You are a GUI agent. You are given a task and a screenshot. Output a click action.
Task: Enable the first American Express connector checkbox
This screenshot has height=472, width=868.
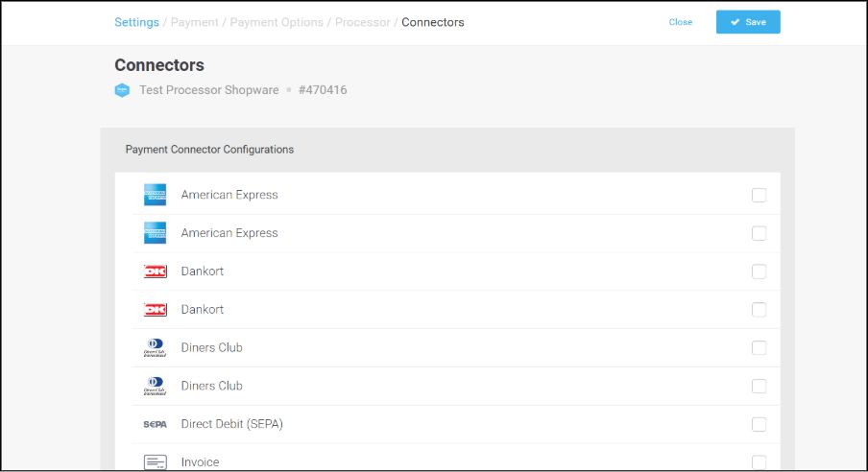[x=759, y=196]
